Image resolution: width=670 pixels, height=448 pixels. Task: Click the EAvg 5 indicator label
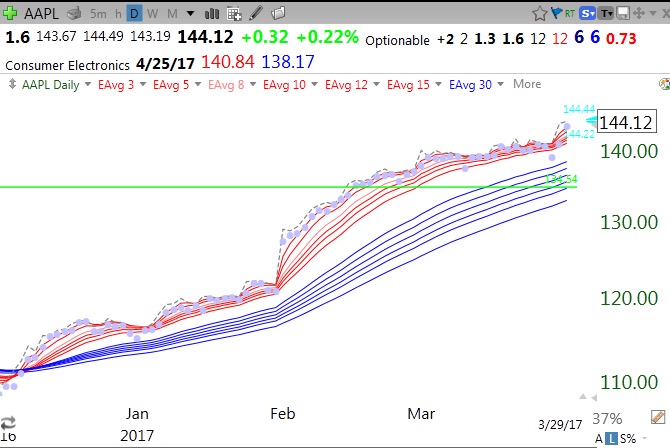pos(171,85)
